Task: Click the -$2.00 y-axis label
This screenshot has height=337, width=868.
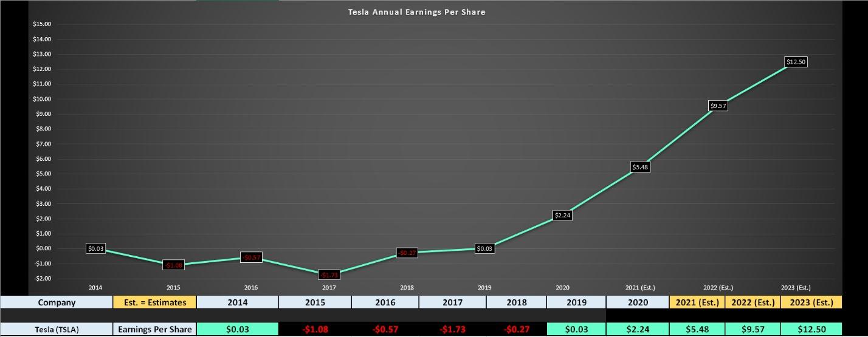Action: (x=42, y=279)
